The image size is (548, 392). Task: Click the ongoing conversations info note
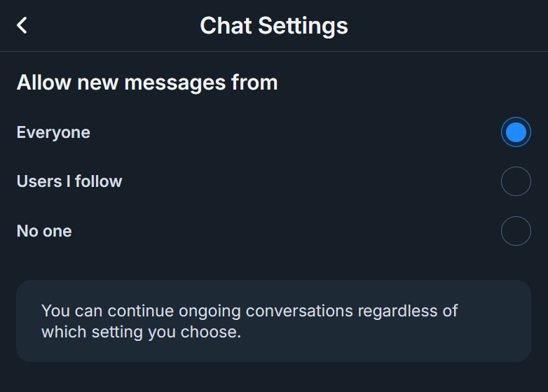point(273,321)
